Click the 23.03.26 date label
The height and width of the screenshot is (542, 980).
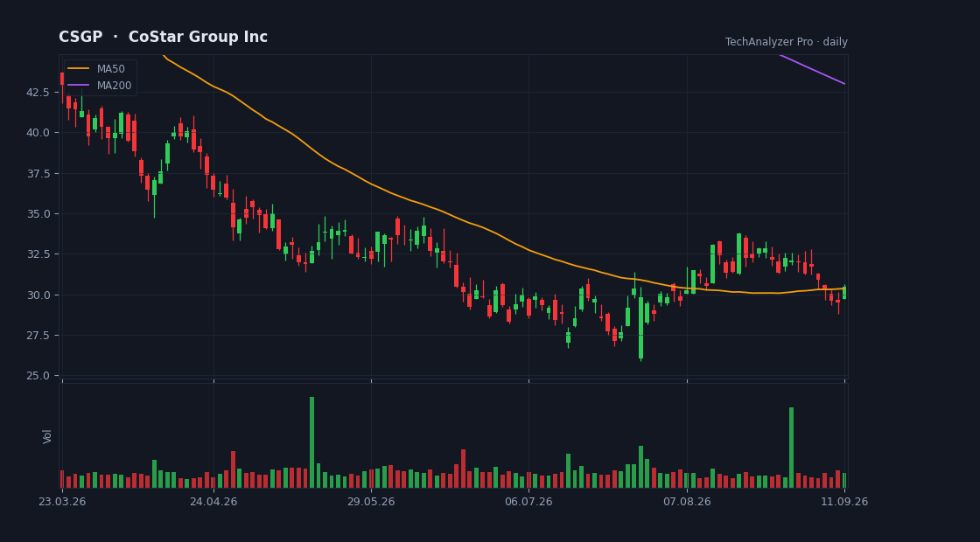point(62,502)
